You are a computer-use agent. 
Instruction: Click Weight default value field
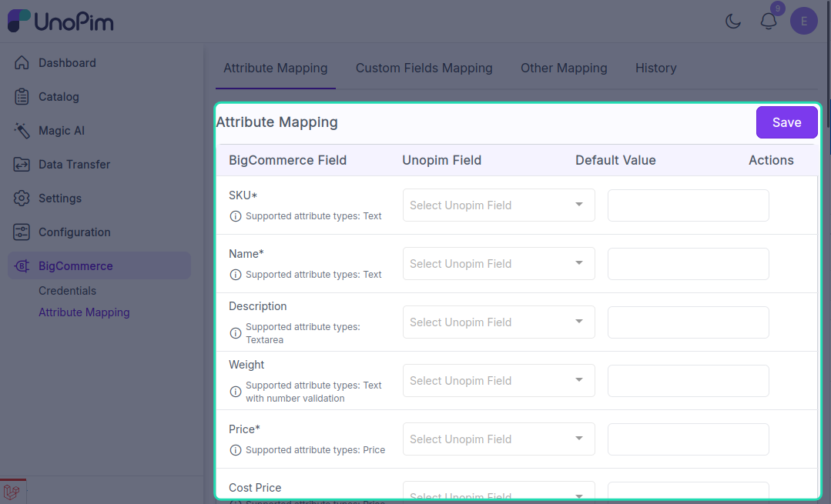click(689, 381)
